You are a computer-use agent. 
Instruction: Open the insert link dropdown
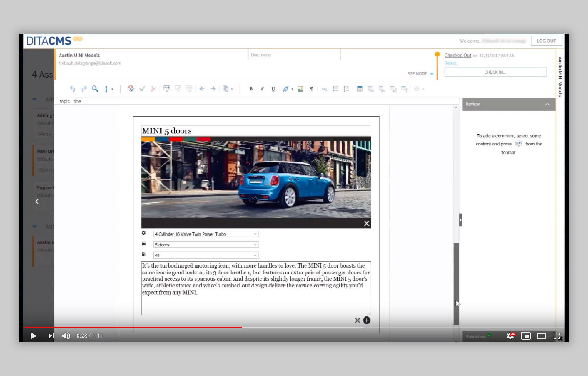tap(288, 89)
